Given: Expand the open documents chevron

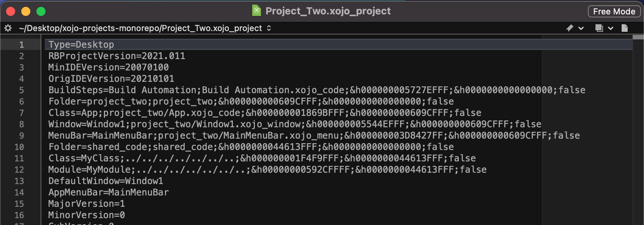Looking at the screenshot, I should 611,28.
